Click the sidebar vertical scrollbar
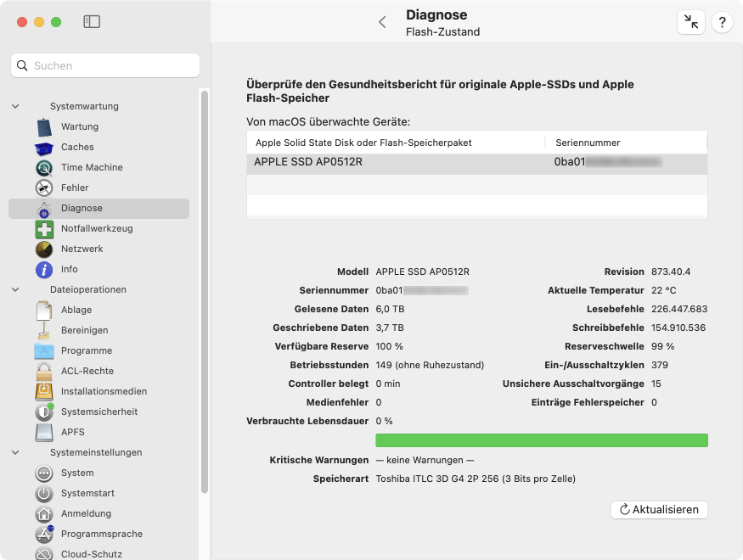The image size is (743, 560). coord(205,292)
